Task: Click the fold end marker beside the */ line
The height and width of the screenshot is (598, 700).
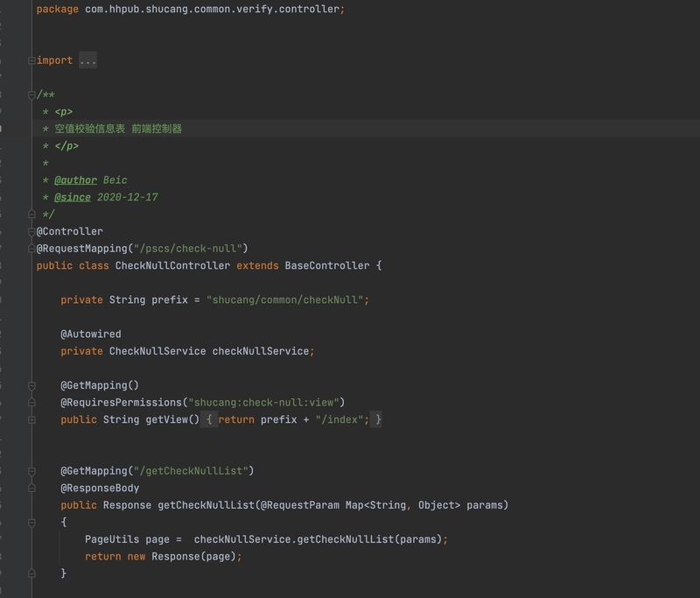Action: point(31,215)
